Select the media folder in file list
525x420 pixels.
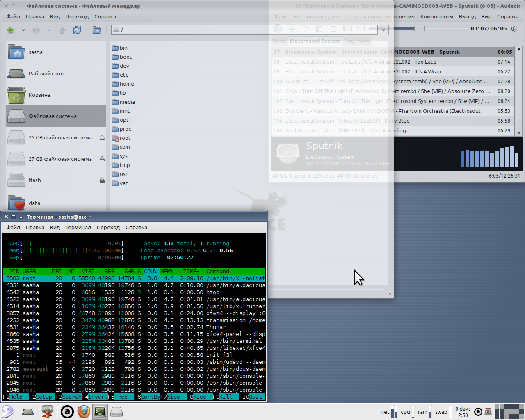(123, 102)
